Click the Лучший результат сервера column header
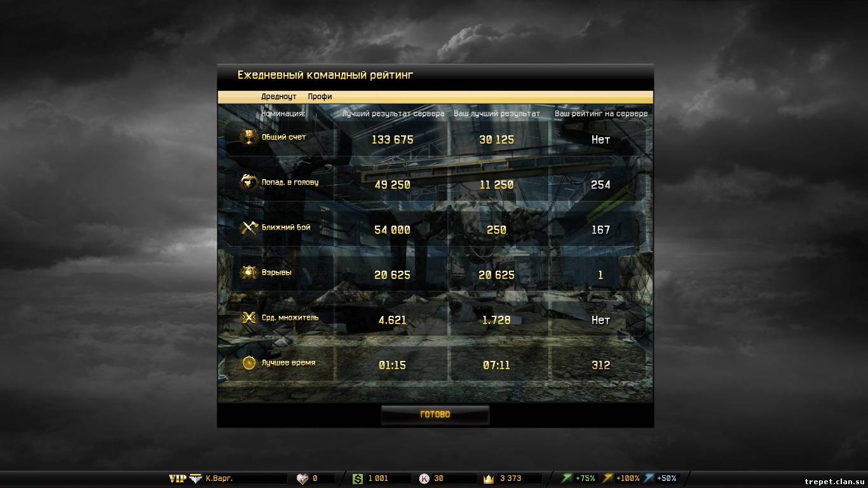 (393, 114)
